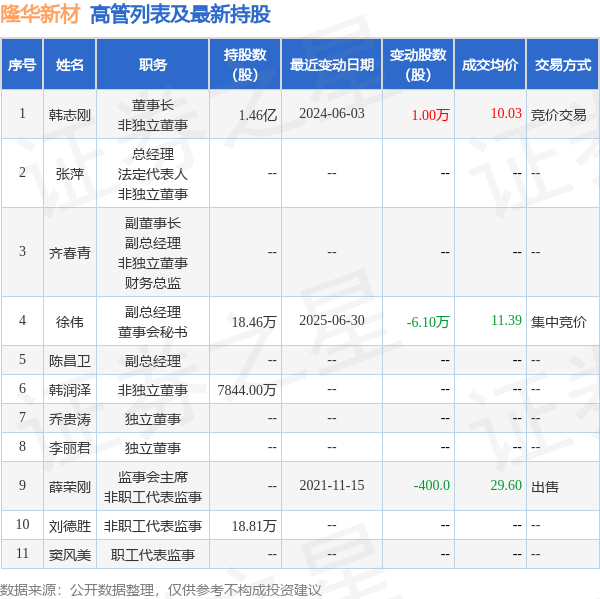Click the green change value -6.10万
Viewport: 600px width, 599px height.
(x=428, y=322)
